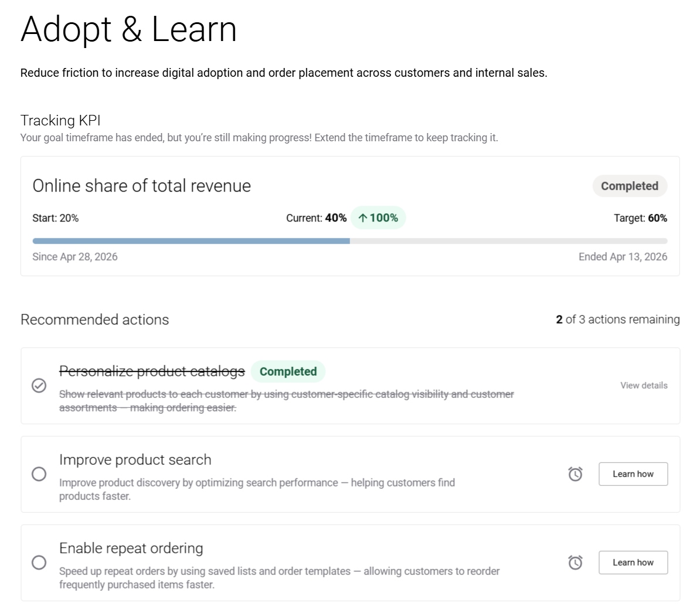Select the Enable repeat ordering title
Image resolution: width=700 pixels, height=616 pixels.
pyautogui.click(x=131, y=549)
